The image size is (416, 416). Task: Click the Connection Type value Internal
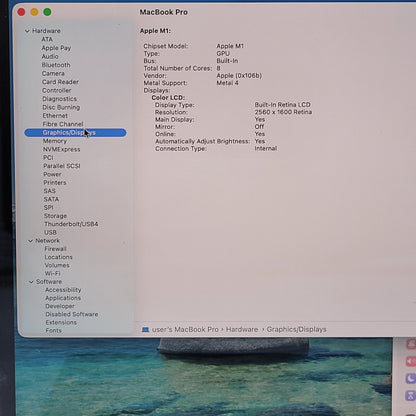(x=266, y=148)
